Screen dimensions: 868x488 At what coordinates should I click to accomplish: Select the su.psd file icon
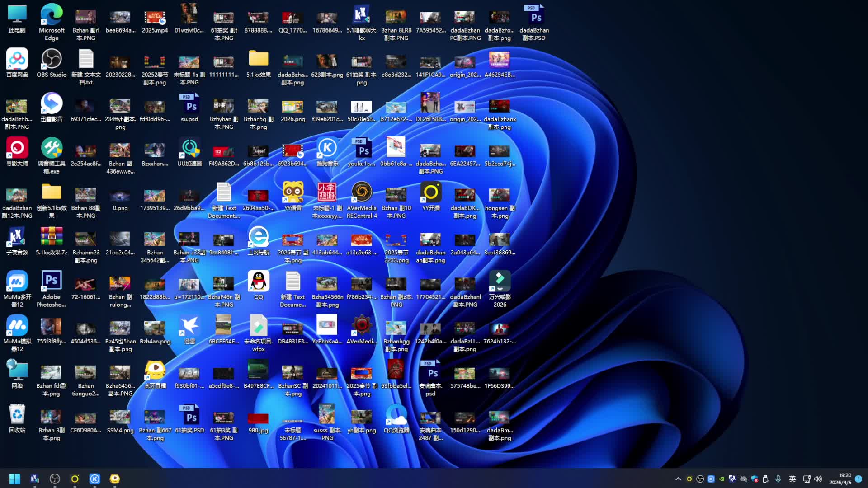[189, 104]
